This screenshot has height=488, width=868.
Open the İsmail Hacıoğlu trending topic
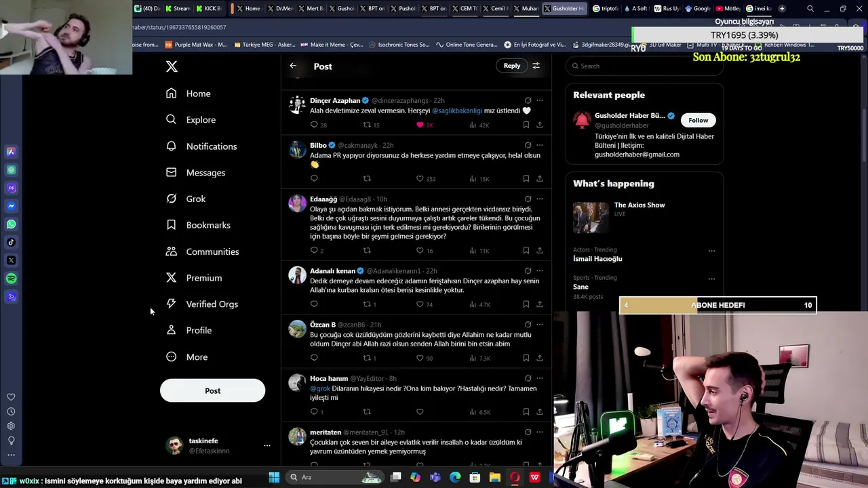pyautogui.click(x=597, y=258)
